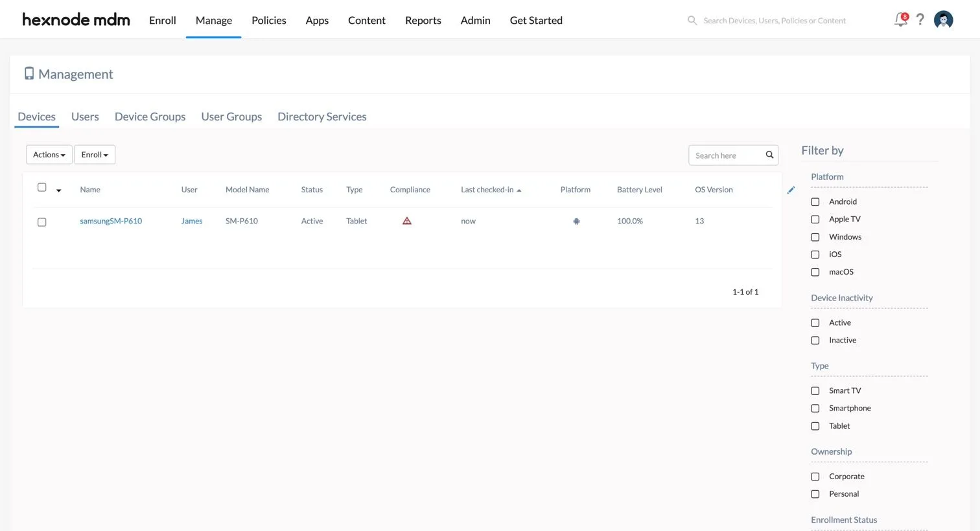Click the User column header
Viewport: 980px width, 531px height.
point(189,190)
